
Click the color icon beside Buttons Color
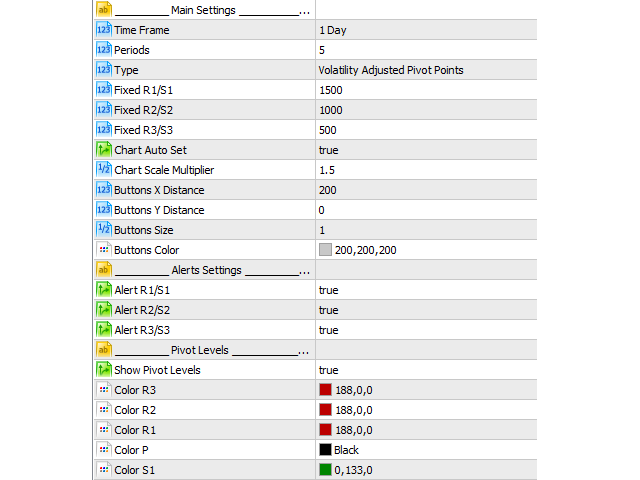[104, 250]
